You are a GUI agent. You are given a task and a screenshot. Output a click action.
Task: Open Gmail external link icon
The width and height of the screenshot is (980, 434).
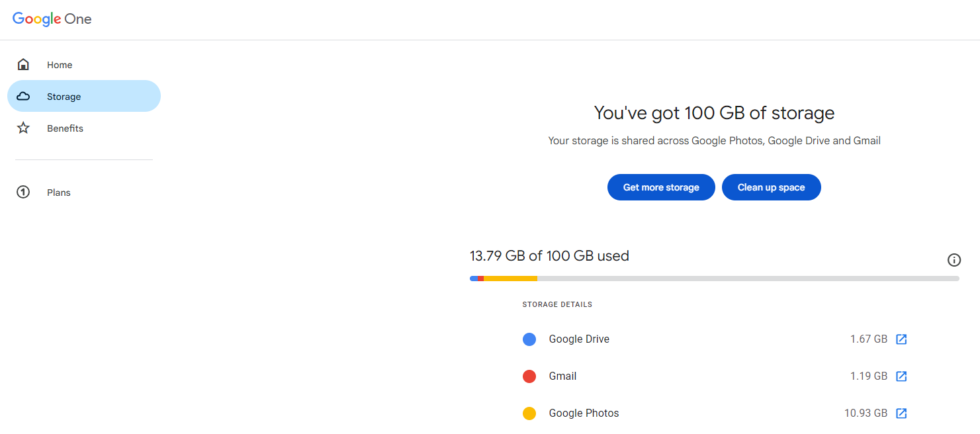901,376
